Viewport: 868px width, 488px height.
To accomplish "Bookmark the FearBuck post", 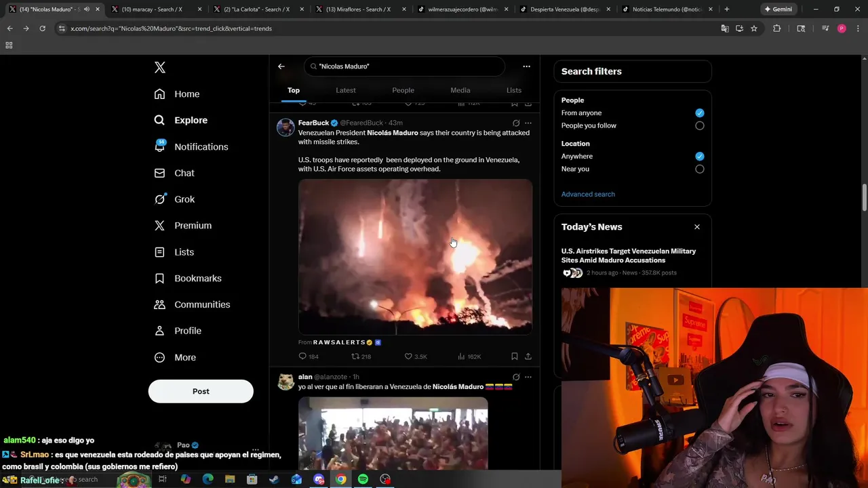I will coord(515,357).
